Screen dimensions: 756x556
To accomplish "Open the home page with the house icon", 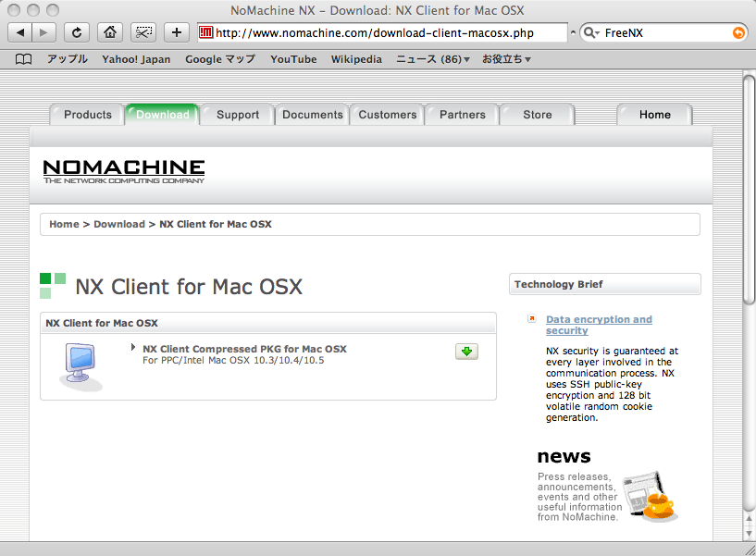I will tap(110, 32).
